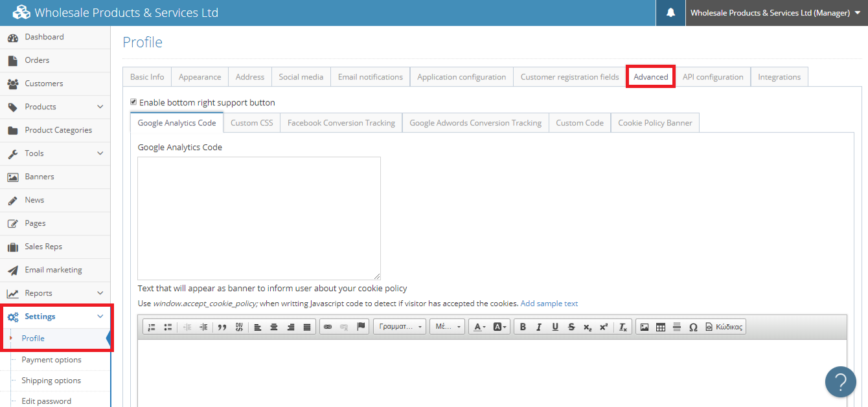Disable the bottom right support button

tap(133, 102)
